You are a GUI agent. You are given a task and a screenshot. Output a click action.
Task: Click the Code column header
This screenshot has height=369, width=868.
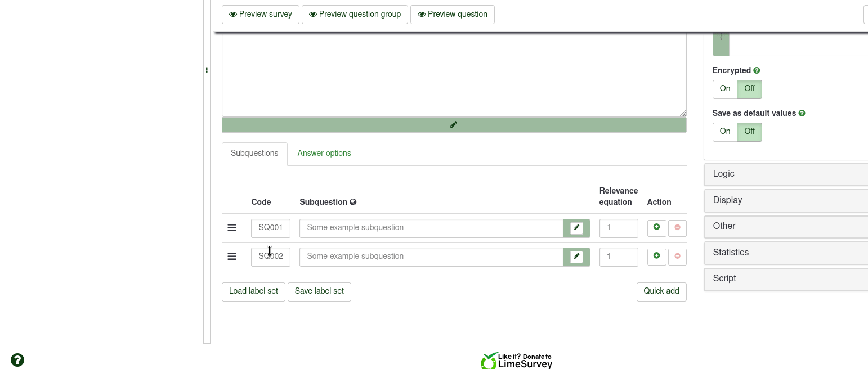pyautogui.click(x=261, y=202)
